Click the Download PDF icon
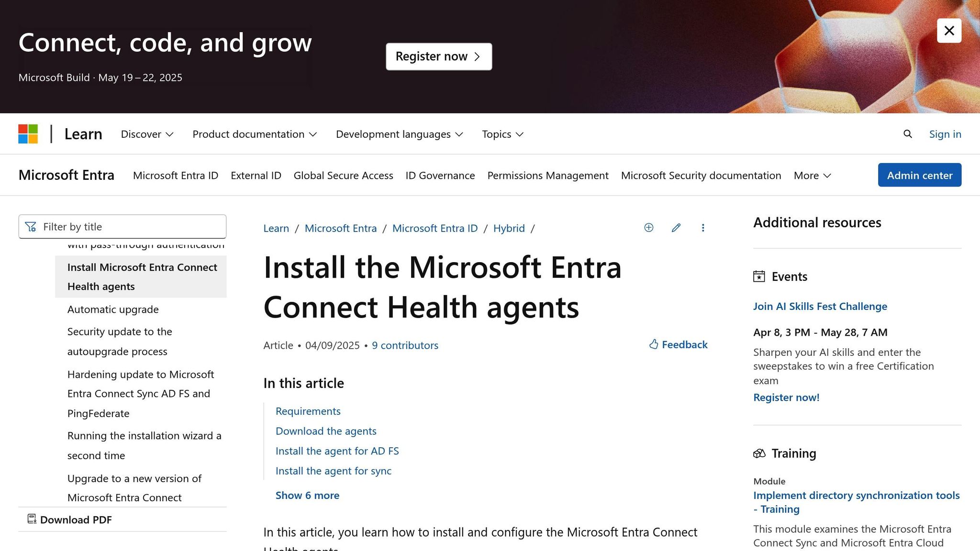 tap(32, 519)
